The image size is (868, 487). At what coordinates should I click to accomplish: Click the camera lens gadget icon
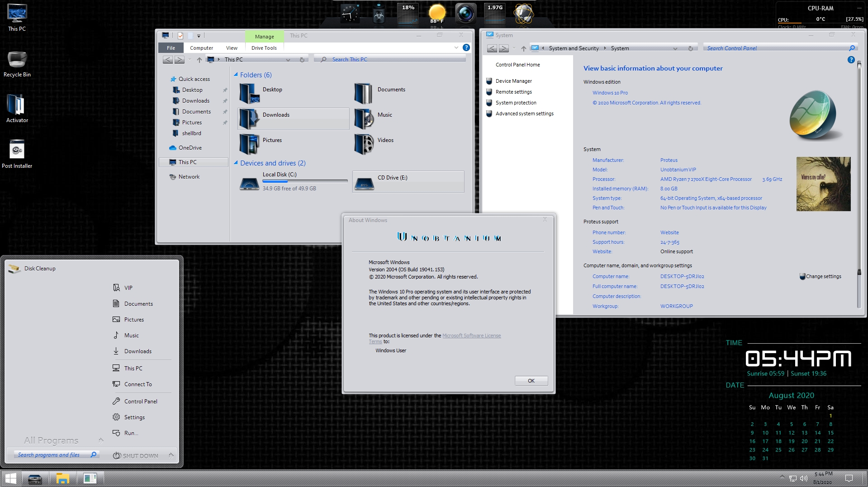[465, 14]
